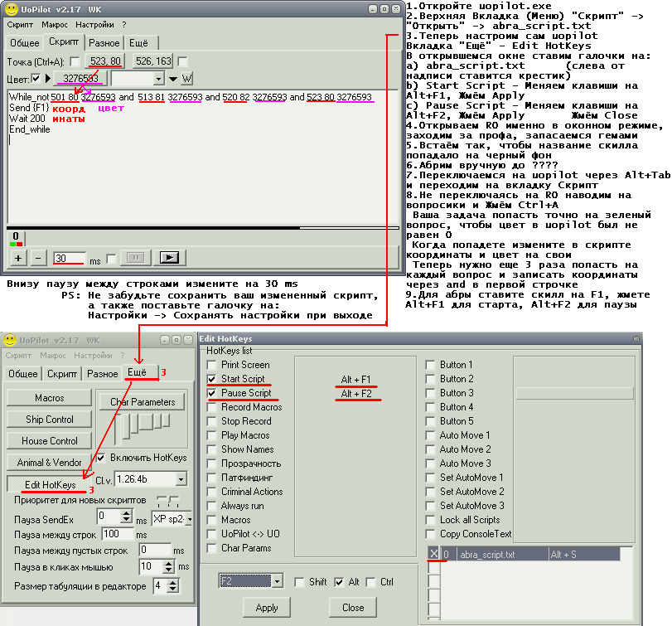This screenshot has height=626, width=672.
Task: Toggle the Ctrl modifier checkbox
Action: pyautogui.click(x=370, y=582)
